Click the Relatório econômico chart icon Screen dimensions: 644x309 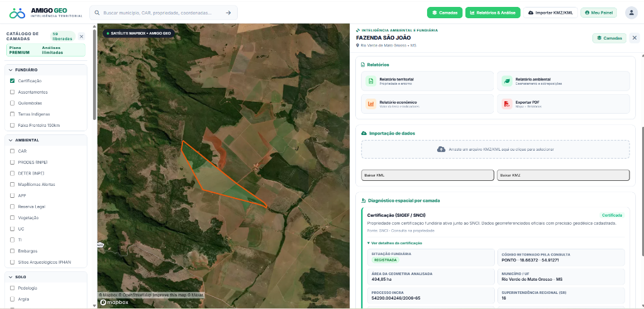(x=371, y=104)
